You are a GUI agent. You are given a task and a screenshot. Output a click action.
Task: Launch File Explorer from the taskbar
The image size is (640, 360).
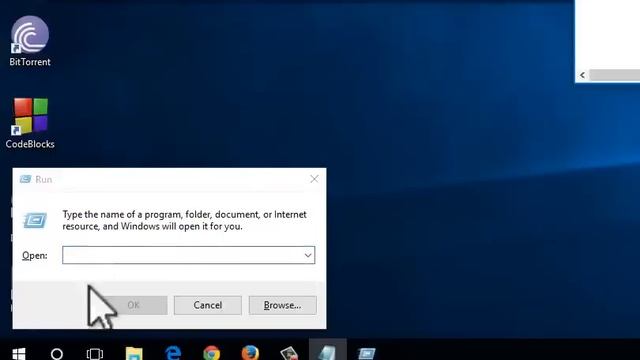134,353
